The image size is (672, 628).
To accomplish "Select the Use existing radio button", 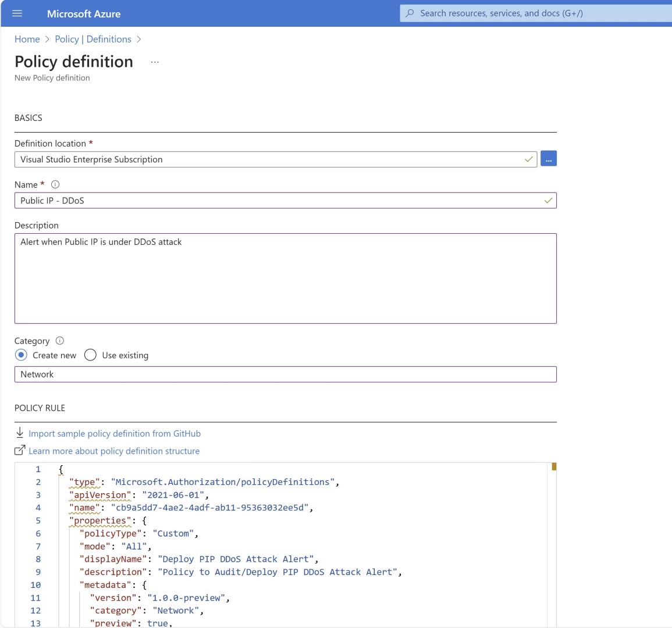I will pyautogui.click(x=90, y=355).
